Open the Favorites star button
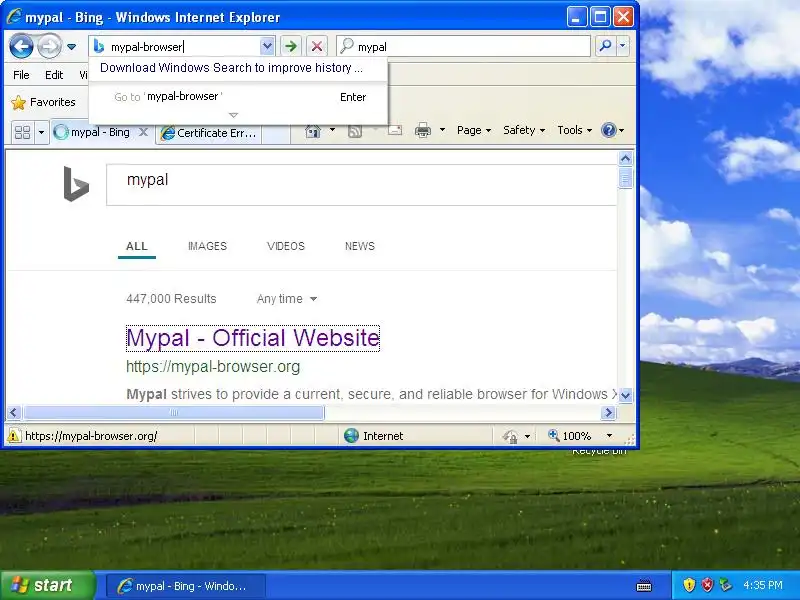Viewport: 800px width, 600px height. (43, 102)
